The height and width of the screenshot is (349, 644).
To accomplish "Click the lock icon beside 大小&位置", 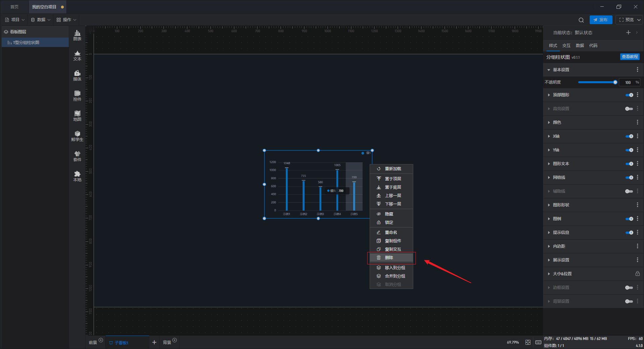I will pos(637,274).
